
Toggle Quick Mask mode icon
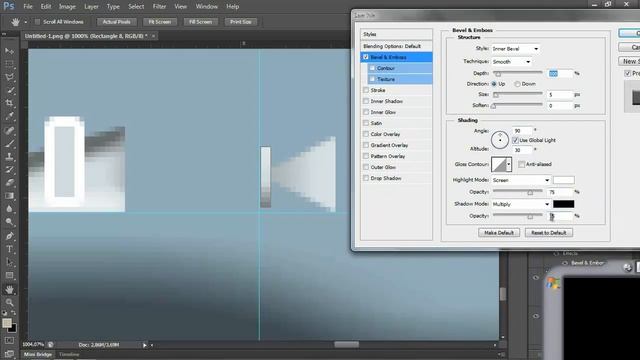coord(9,340)
